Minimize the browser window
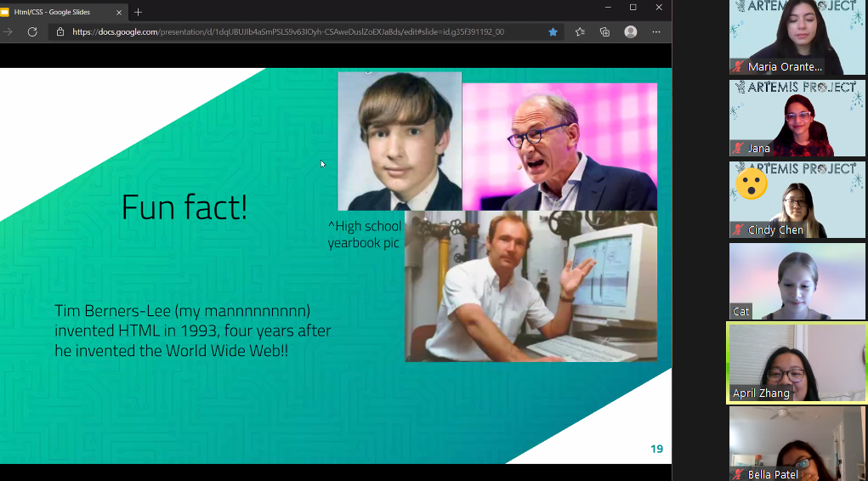The height and width of the screenshot is (481, 868). point(608,8)
